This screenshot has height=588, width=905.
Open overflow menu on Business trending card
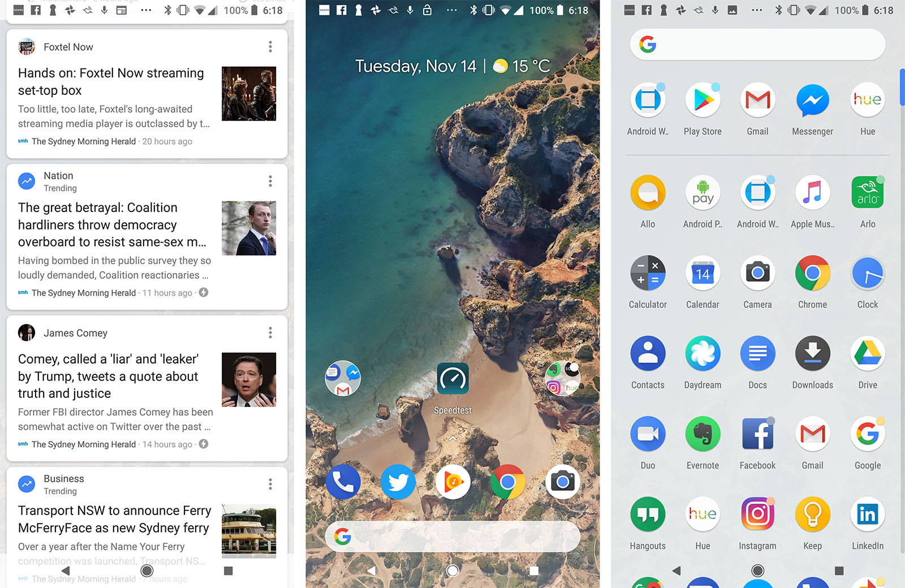[x=270, y=485]
